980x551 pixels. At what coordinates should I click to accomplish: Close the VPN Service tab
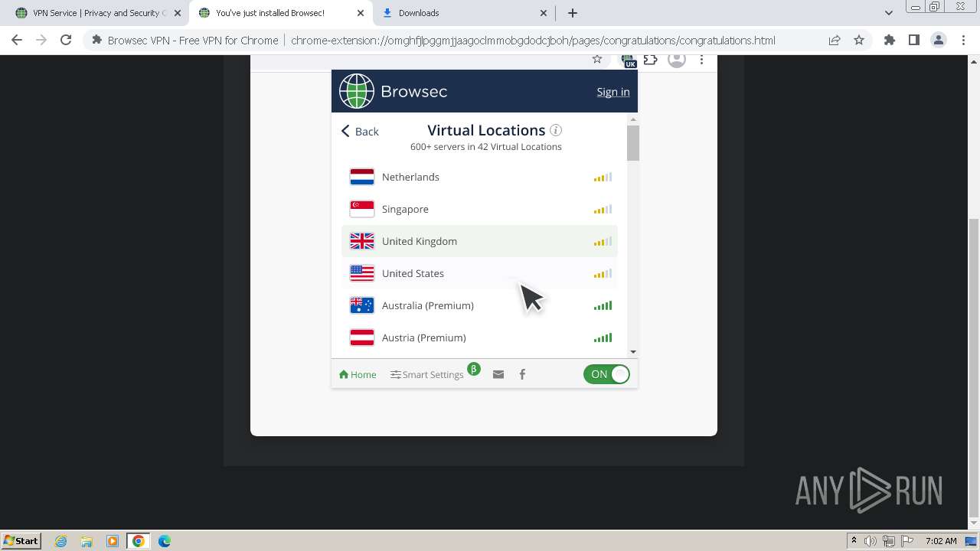pyautogui.click(x=178, y=13)
